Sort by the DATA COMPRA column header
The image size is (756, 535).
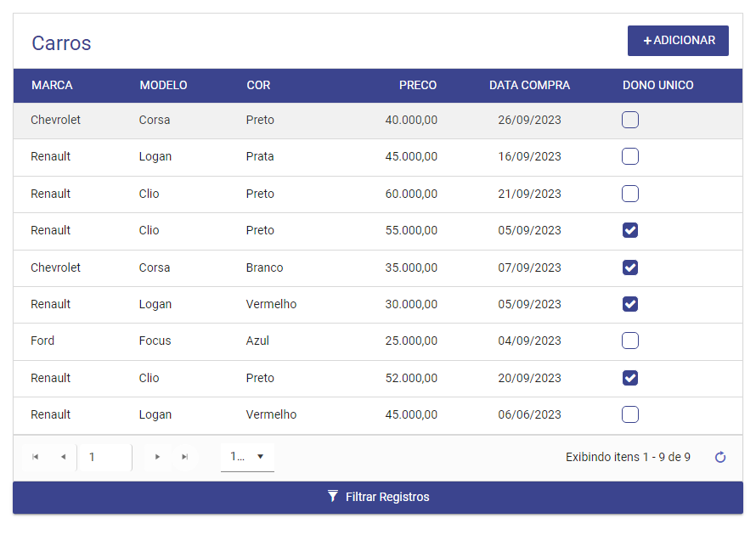[x=529, y=85]
